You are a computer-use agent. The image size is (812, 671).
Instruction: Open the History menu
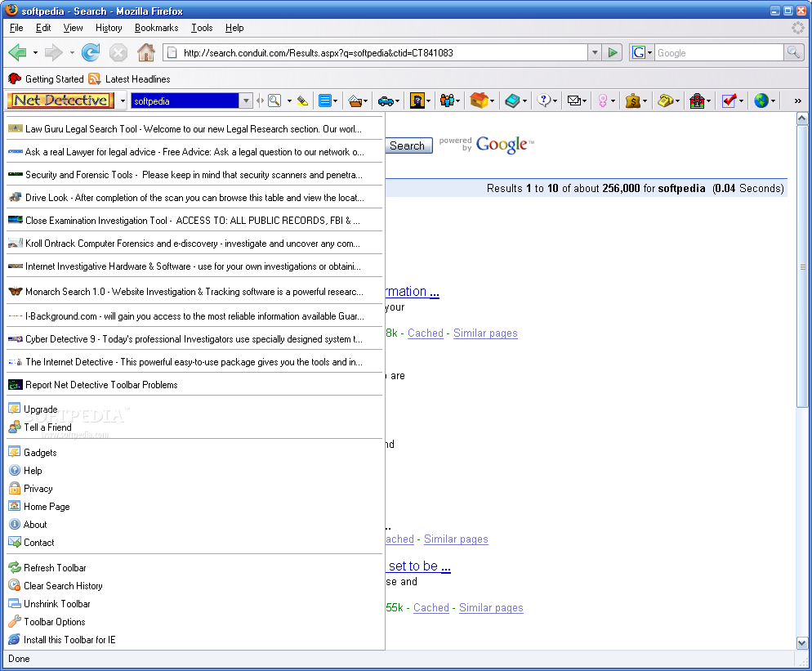tap(109, 28)
